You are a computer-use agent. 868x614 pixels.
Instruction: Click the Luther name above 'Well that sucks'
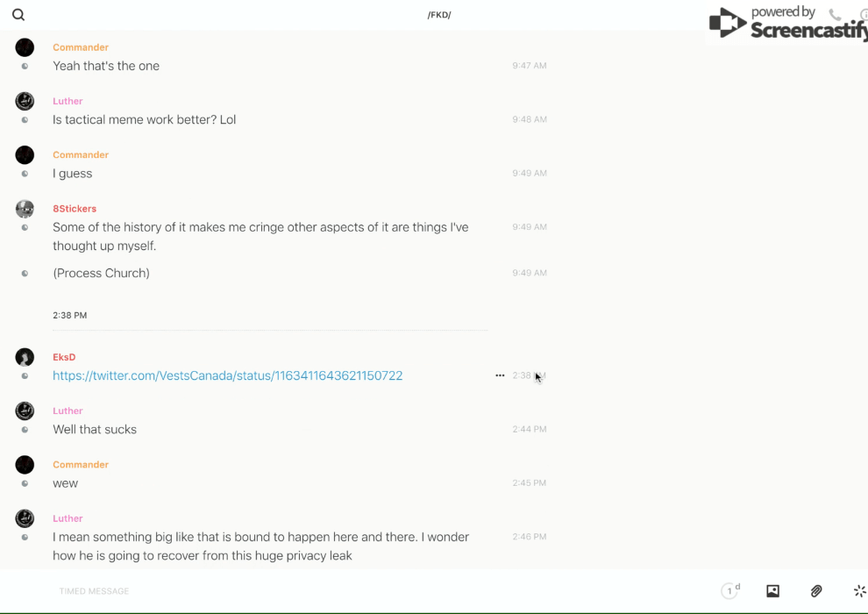click(68, 411)
